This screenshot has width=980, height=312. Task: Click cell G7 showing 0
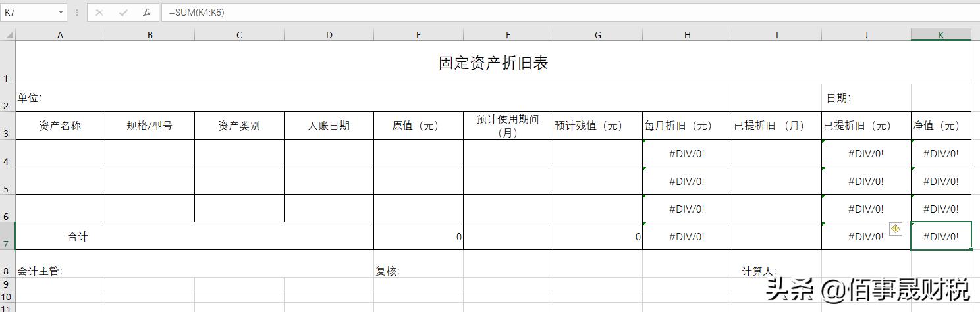[x=597, y=236]
